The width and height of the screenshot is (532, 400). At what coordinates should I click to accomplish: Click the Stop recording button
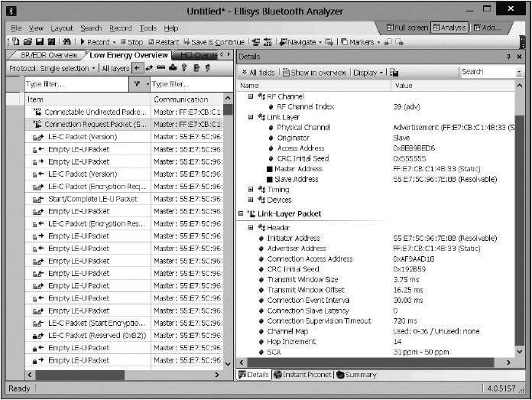(x=131, y=42)
